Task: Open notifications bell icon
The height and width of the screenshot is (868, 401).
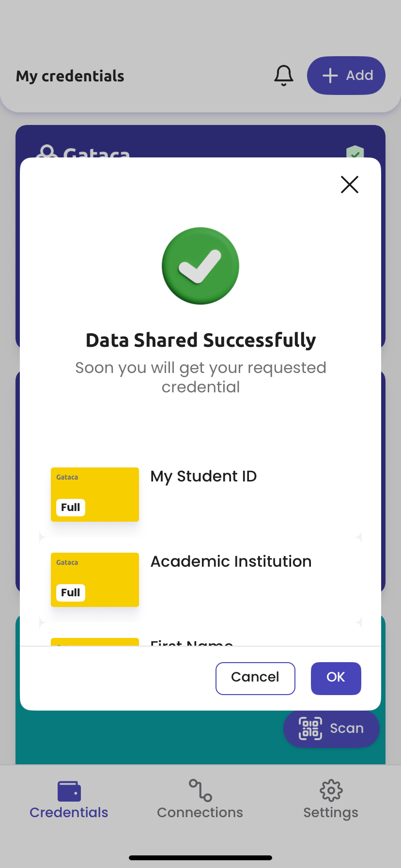Action: point(284,76)
